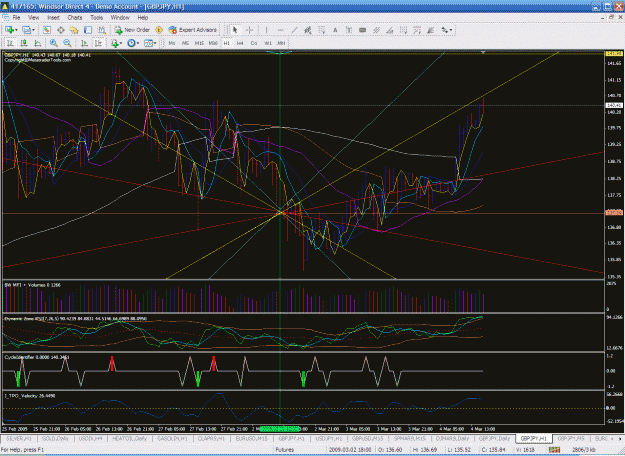The width and height of the screenshot is (625, 456).
Task: Expand the arrows tool dropdown arrow
Action: coord(451,30)
